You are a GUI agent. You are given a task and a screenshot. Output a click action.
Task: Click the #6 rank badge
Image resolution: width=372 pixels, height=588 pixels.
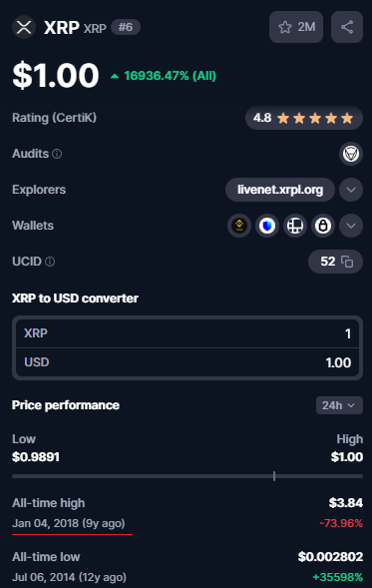click(126, 27)
